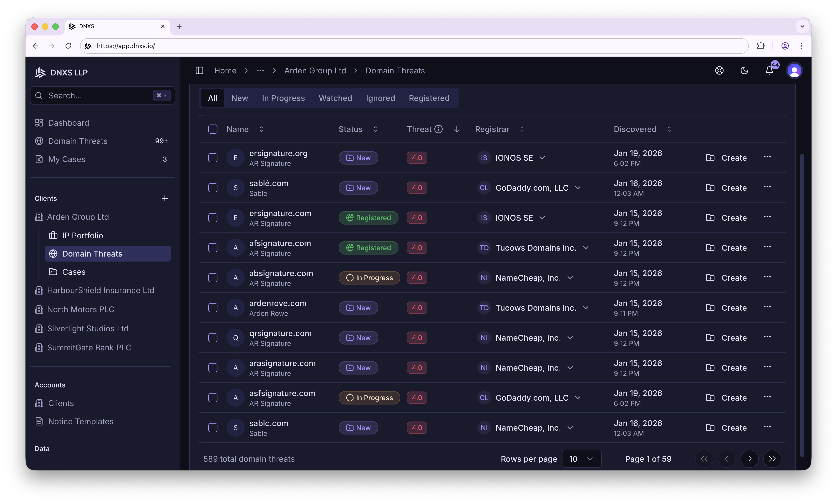Viewport: 837px width, 504px height.
Task: Click the Threat info icon
Action: coord(439,129)
